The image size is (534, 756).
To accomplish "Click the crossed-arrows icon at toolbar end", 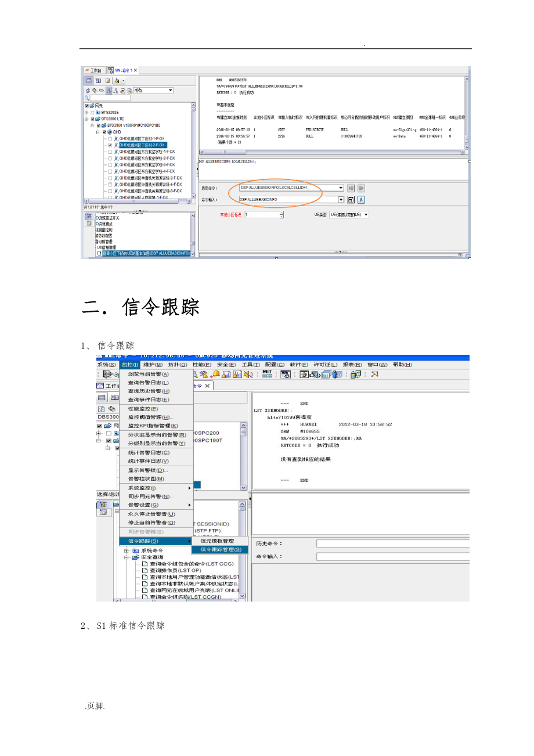I will point(374,374).
